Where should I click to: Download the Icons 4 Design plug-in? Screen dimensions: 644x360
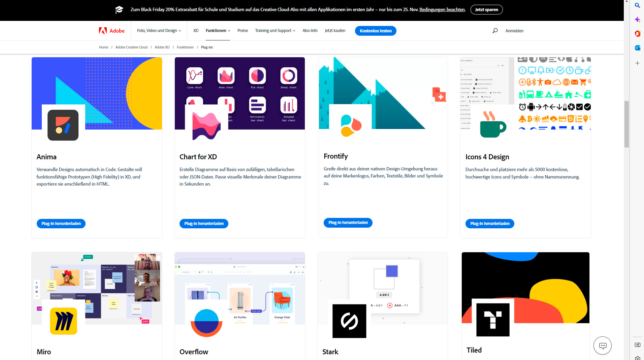click(490, 224)
